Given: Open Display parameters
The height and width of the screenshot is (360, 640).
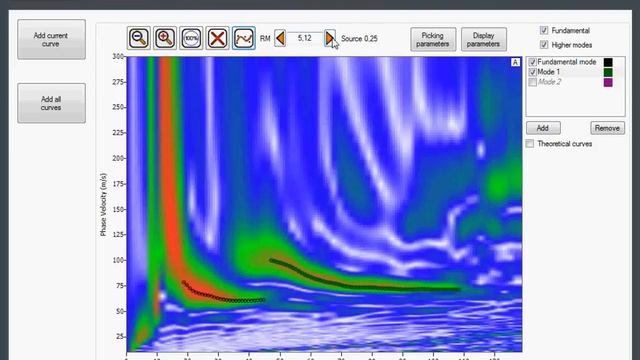Looking at the screenshot, I should [484, 40].
